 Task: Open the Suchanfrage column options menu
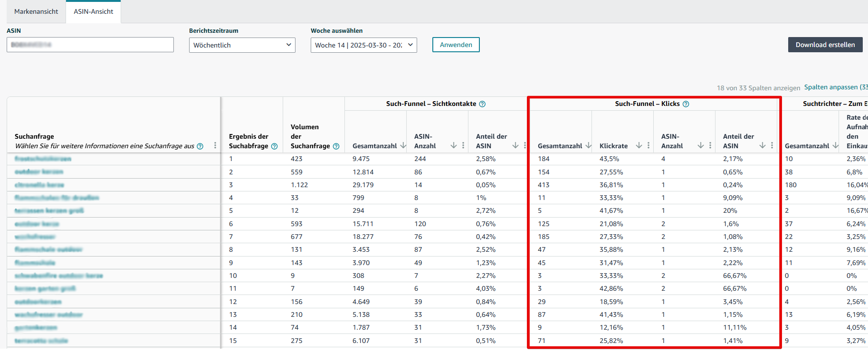pyautogui.click(x=215, y=145)
